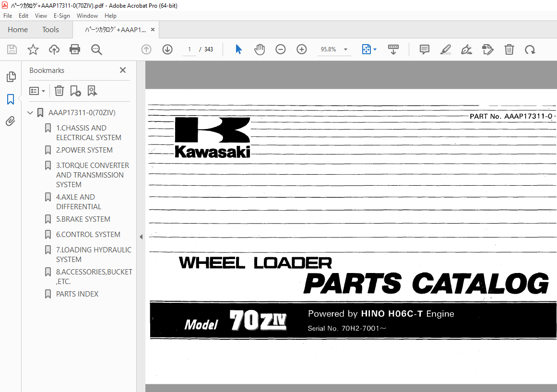Click the upload to cloud icon
Image resolution: width=557 pixels, height=392 pixels.
tap(54, 49)
